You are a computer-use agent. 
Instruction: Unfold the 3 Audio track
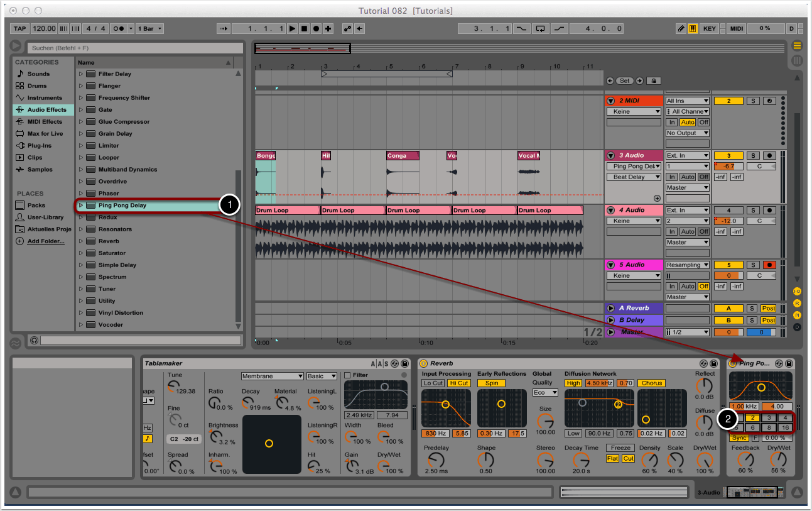point(610,155)
